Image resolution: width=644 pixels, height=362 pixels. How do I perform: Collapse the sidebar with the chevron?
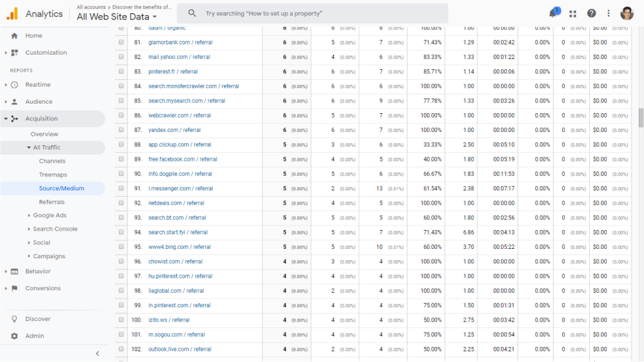[x=97, y=353]
